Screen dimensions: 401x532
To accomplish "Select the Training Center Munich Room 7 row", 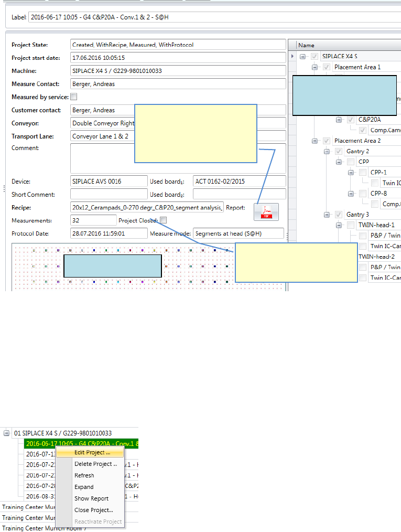I will [44, 528].
